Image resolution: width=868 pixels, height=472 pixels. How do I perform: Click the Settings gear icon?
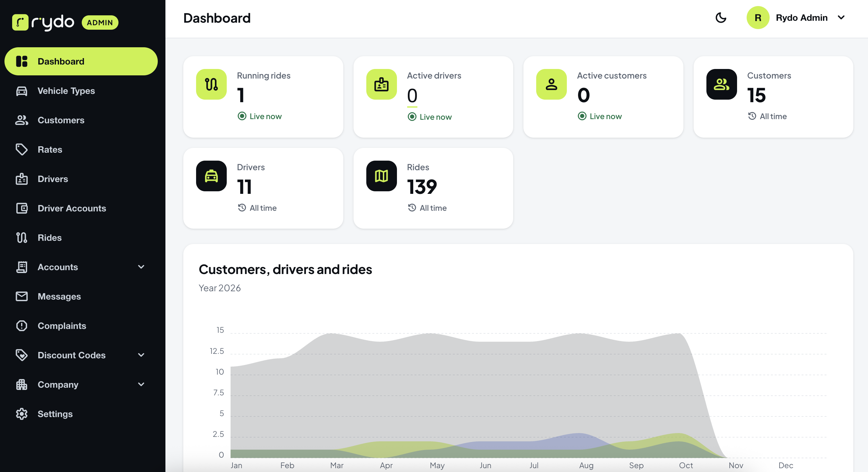coord(22,414)
